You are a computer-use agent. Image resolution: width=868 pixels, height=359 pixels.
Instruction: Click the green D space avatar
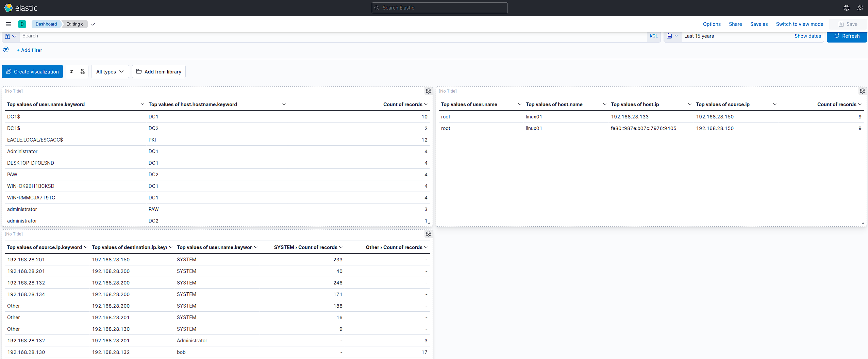pyautogui.click(x=22, y=24)
